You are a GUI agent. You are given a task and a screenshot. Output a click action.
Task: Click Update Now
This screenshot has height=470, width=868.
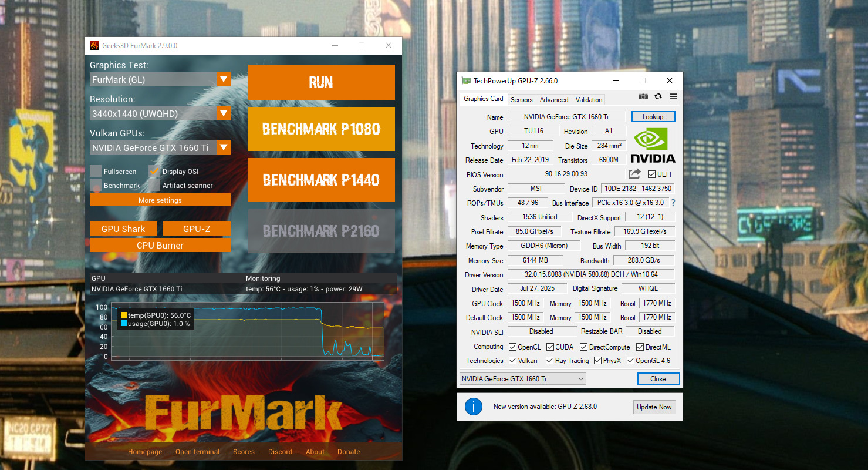coord(654,407)
